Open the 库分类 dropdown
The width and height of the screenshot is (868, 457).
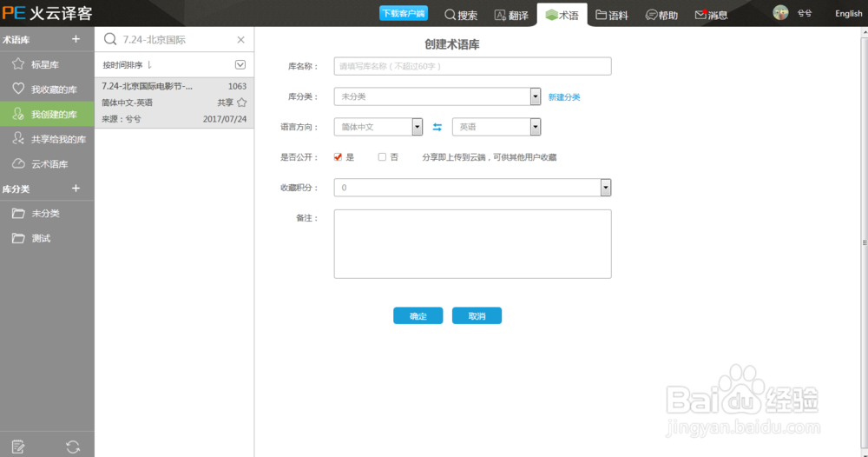click(437, 96)
